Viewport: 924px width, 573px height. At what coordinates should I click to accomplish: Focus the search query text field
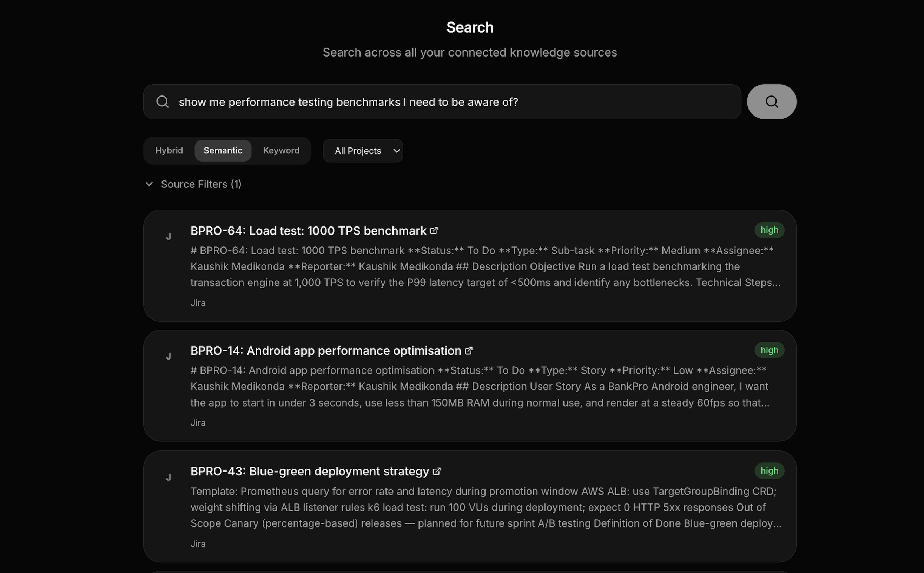[455, 102]
